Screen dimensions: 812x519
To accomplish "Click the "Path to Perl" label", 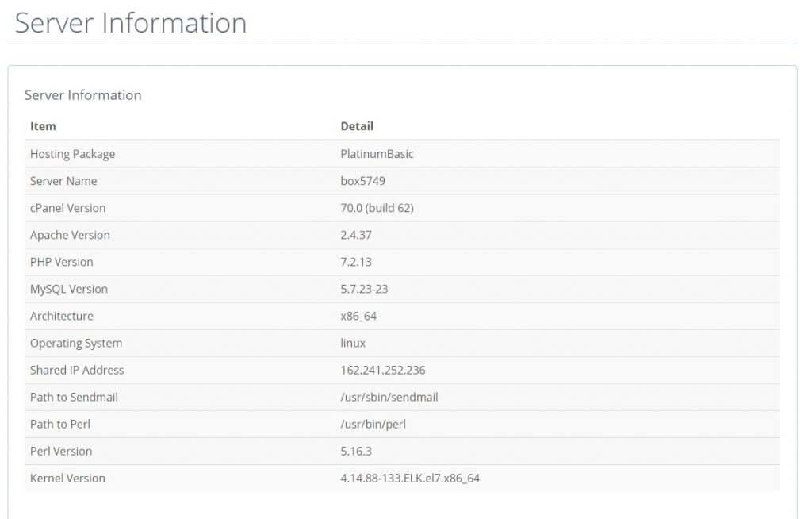I will [60, 424].
